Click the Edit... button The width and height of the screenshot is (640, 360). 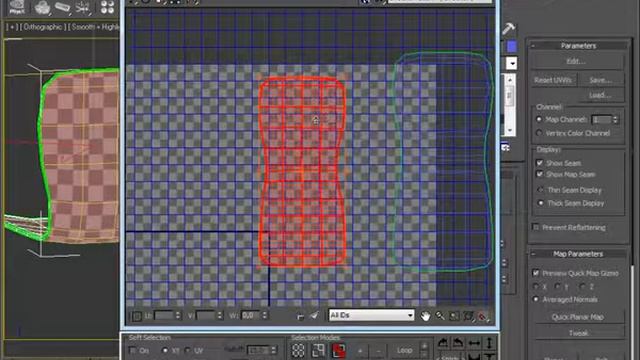click(x=577, y=62)
